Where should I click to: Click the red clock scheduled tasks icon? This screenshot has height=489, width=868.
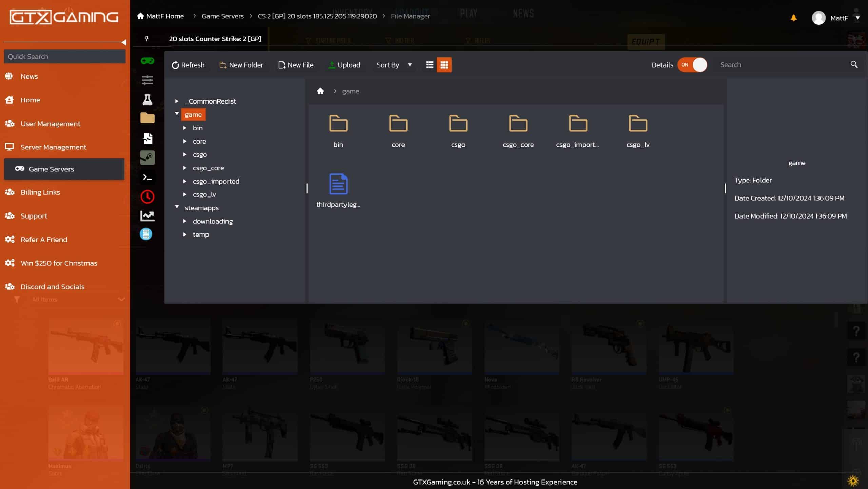pos(147,197)
